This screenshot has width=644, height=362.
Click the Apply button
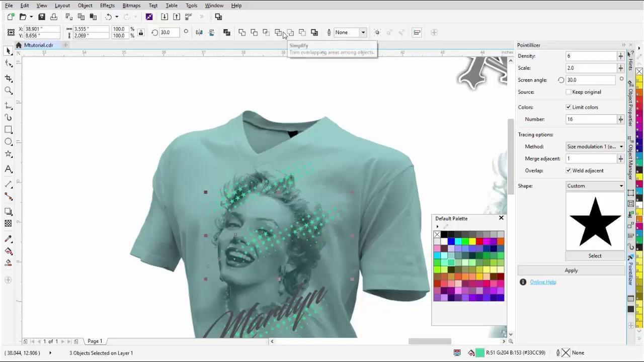[x=571, y=270]
